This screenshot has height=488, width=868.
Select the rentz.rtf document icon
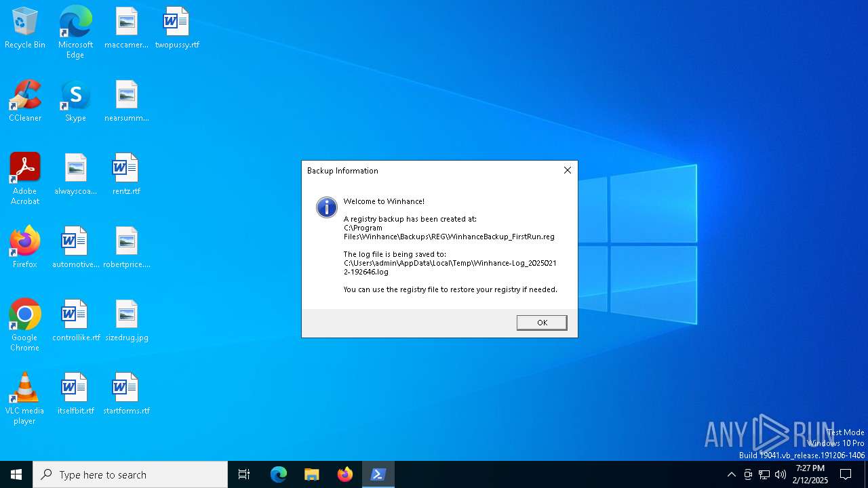(x=126, y=174)
